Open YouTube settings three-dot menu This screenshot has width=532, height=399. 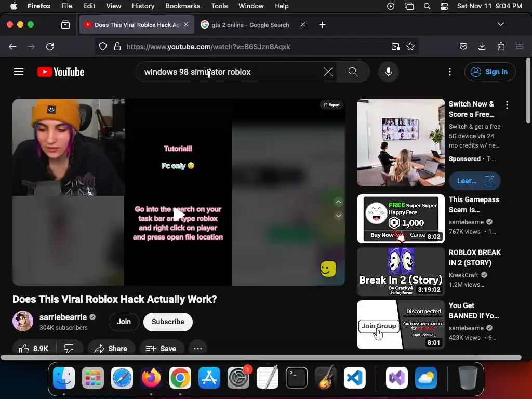[450, 72]
